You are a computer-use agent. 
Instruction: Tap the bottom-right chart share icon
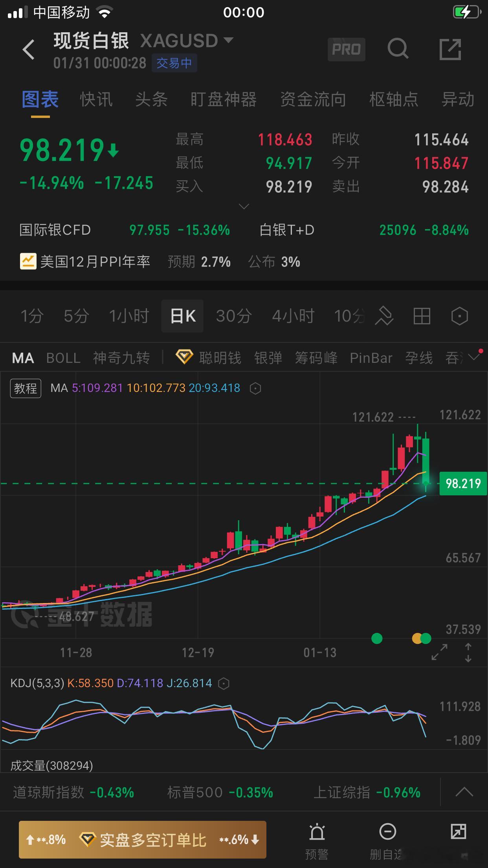tap(458, 831)
